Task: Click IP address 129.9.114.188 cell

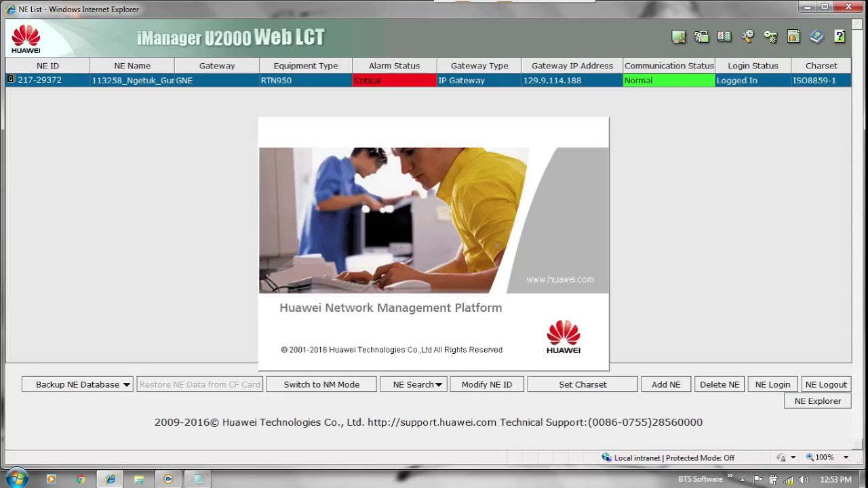Action: pos(572,80)
